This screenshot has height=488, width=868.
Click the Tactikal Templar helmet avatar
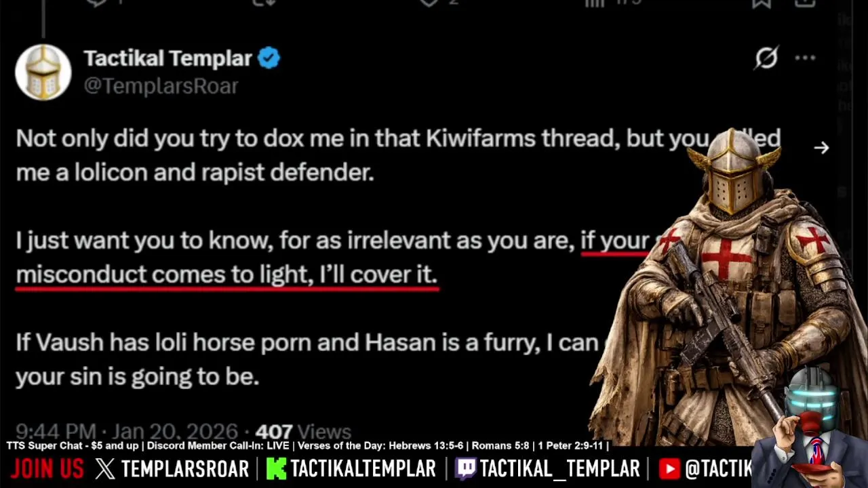pyautogui.click(x=43, y=73)
